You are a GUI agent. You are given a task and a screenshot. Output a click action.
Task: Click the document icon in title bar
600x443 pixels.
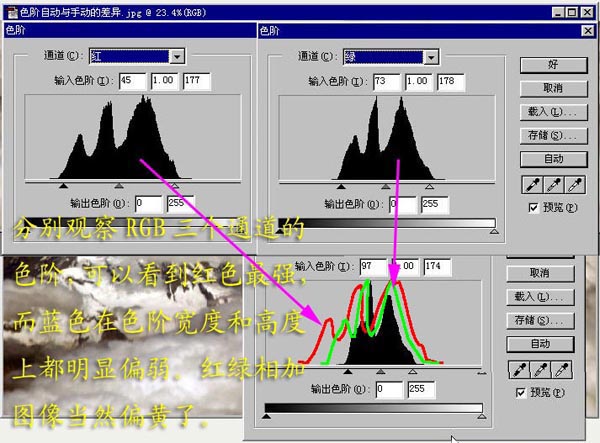(x=12, y=13)
